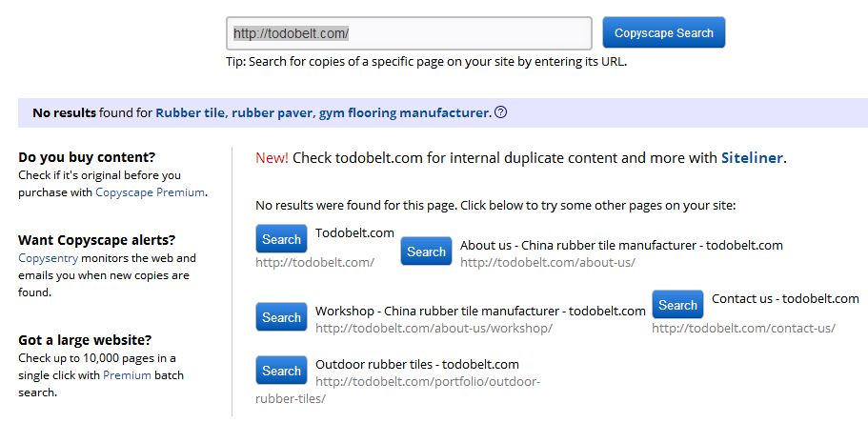Click Search button for Workshop page

click(281, 317)
